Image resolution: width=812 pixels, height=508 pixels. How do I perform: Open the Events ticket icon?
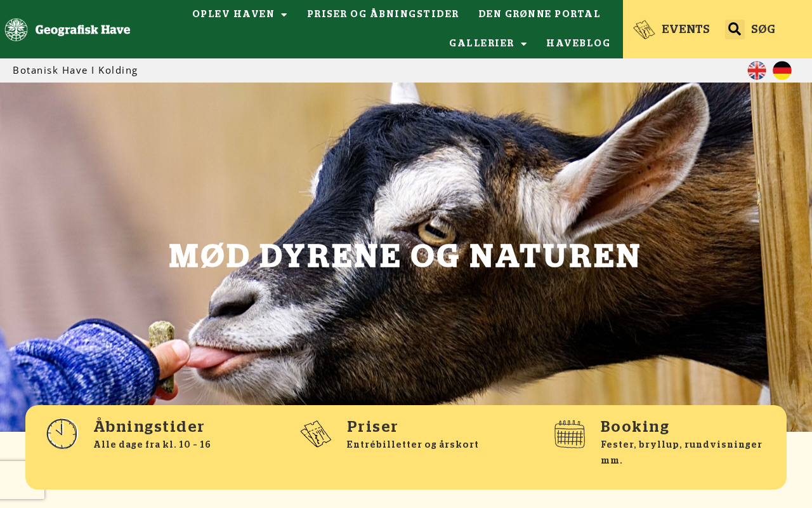(x=644, y=29)
